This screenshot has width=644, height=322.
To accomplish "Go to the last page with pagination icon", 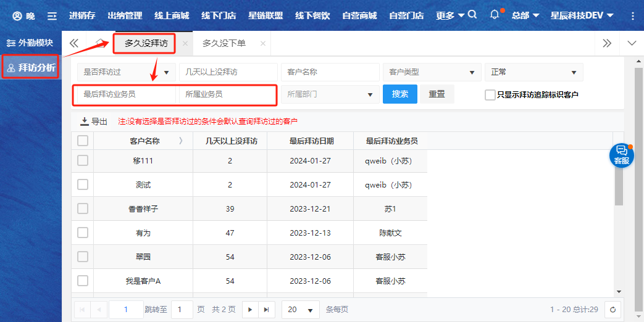I will [x=266, y=310].
